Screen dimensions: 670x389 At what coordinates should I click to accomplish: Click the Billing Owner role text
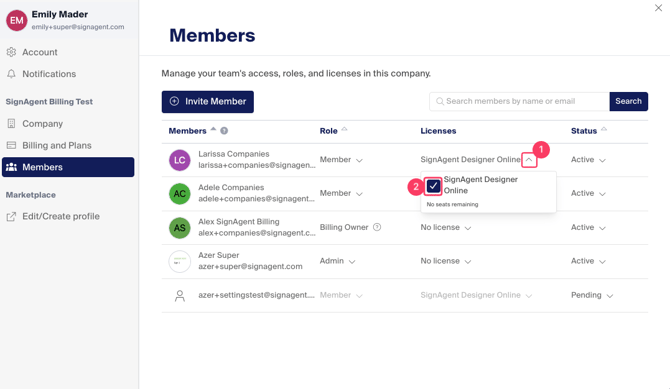click(344, 227)
